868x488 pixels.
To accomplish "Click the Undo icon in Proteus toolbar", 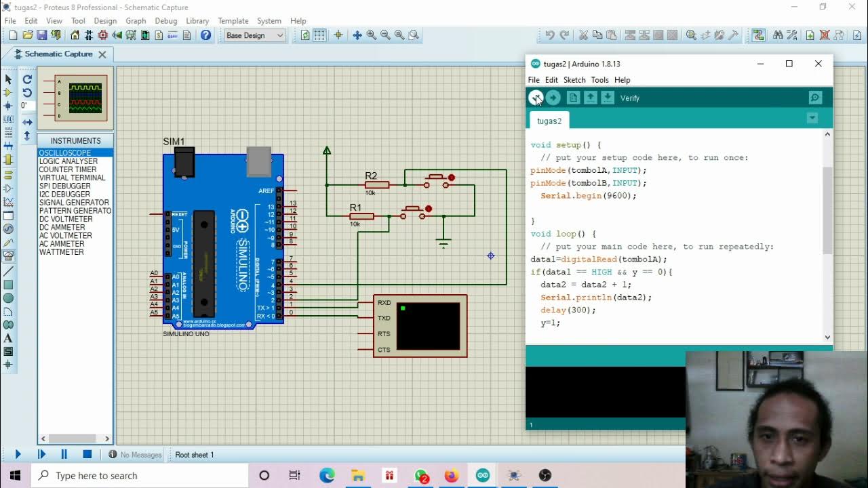I will click(549, 35).
